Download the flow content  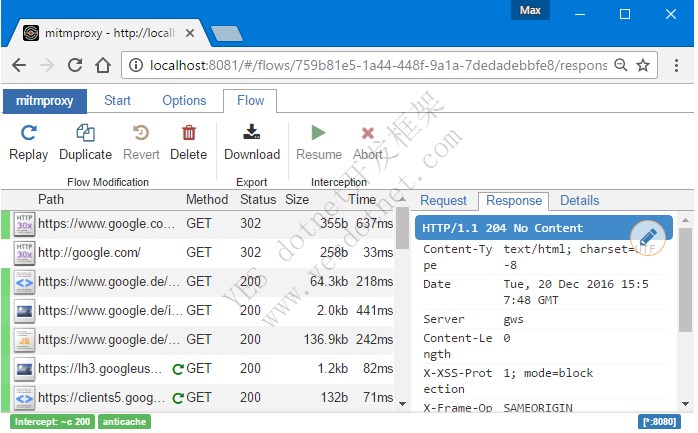pos(252,142)
